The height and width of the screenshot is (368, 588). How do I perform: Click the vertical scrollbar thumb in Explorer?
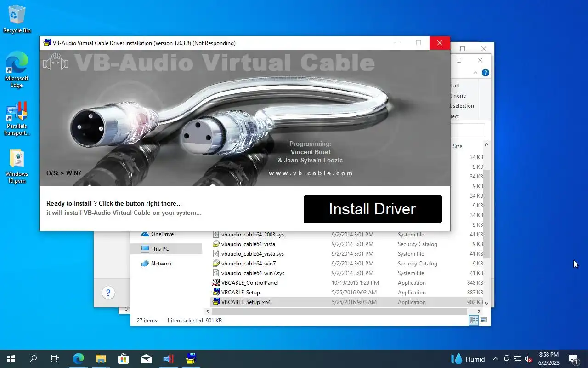(x=486, y=214)
